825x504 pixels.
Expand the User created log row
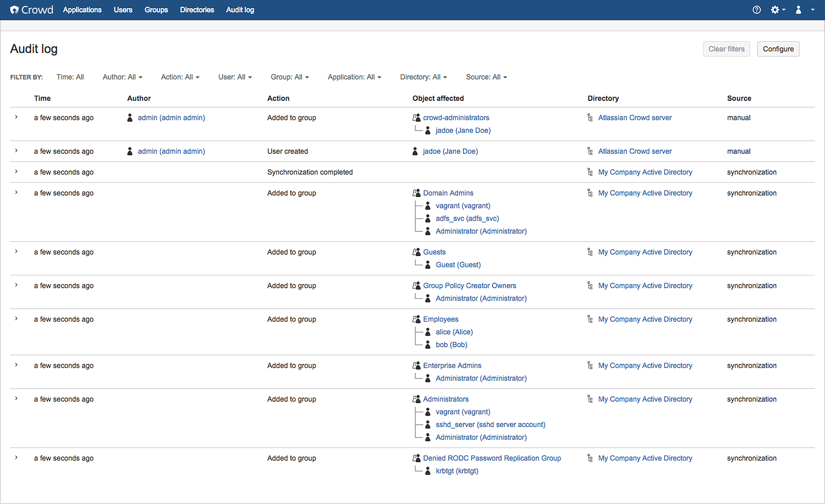pyautogui.click(x=16, y=151)
